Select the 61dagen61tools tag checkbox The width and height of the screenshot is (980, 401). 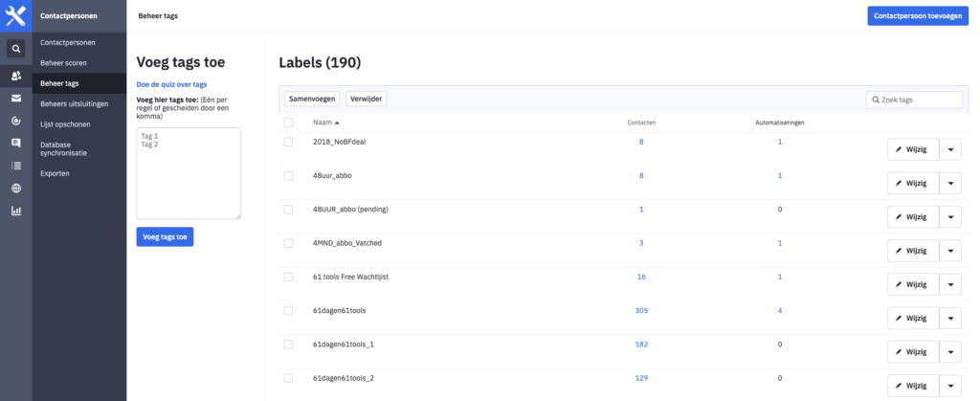click(x=289, y=311)
